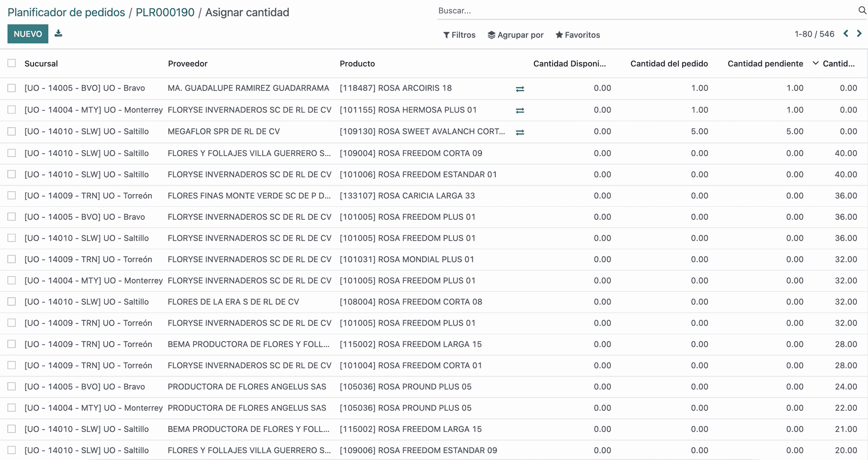Check the ROSA MONDIAL PLUS 01 row checkbox
The height and width of the screenshot is (460, 868).
[x=12, y=260]
